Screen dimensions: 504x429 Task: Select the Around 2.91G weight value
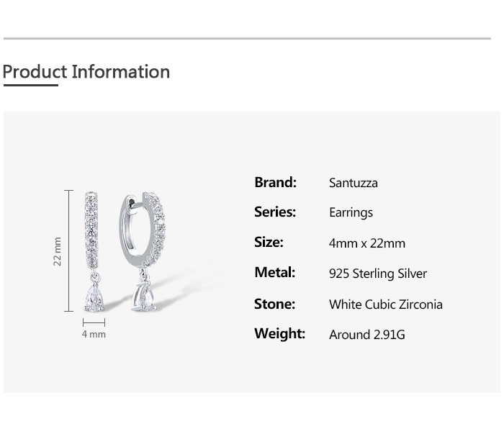pos(366,335)
